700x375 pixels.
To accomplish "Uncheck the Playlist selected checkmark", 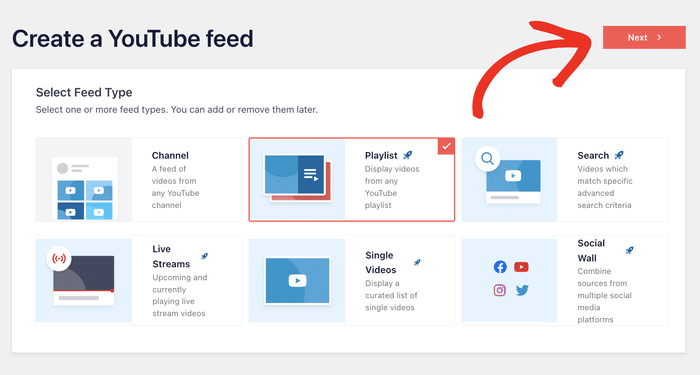I will 446,146.
